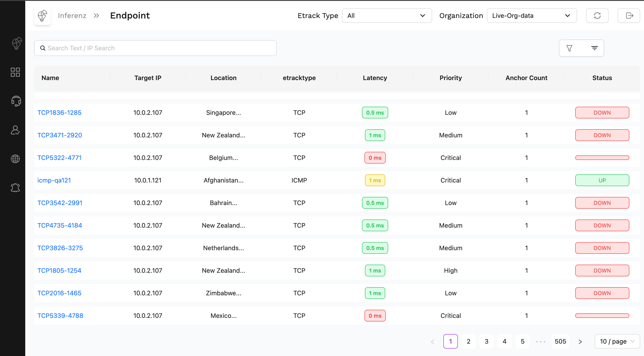Click the refresh icon button
This screenshot has width=644, height=356.
coord(597,16)
